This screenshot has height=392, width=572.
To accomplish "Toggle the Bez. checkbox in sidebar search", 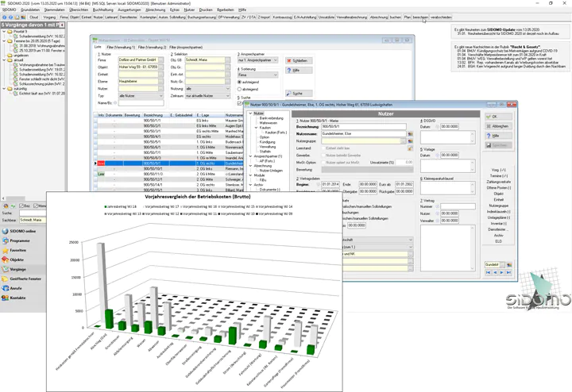I will coord(21,206).
